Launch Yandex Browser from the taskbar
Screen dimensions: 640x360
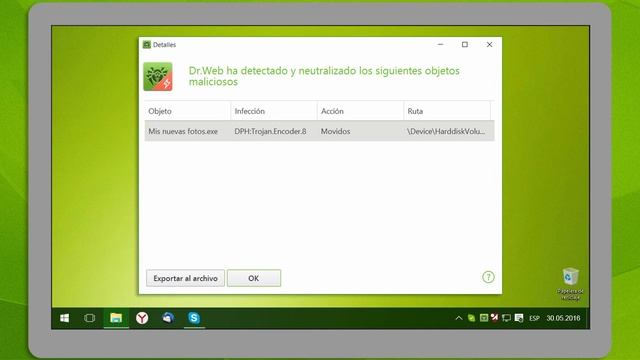click(142, 318)
